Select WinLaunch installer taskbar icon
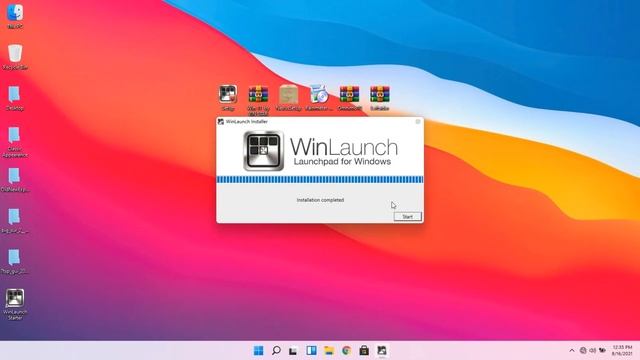Screen dimensions: 640x360 [x=382, y=351]
